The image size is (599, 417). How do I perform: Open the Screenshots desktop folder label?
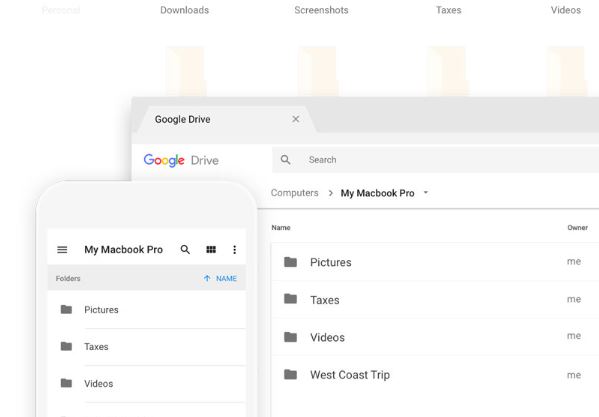click(x=321, y=10)
